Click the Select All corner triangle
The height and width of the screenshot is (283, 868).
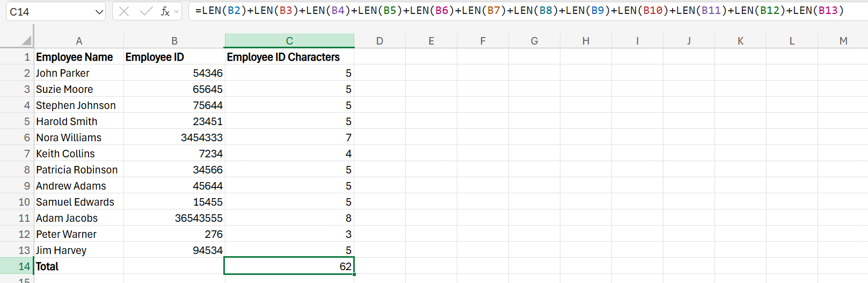coord(26,41)
